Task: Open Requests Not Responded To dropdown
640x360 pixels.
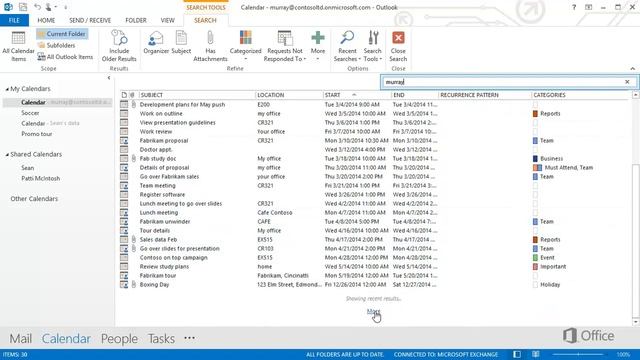Action: point(285,46)
